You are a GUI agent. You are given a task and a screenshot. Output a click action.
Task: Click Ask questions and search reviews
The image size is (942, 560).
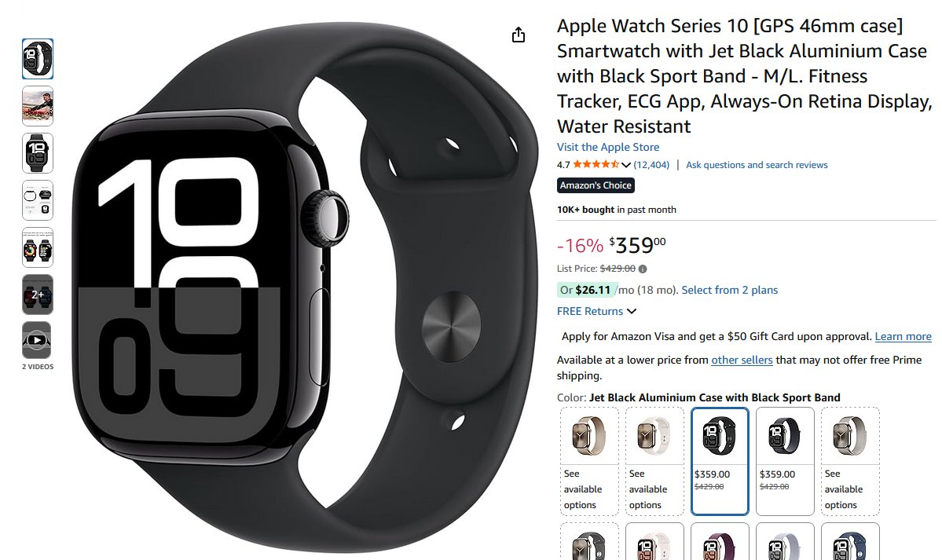[x=757, y=165]
